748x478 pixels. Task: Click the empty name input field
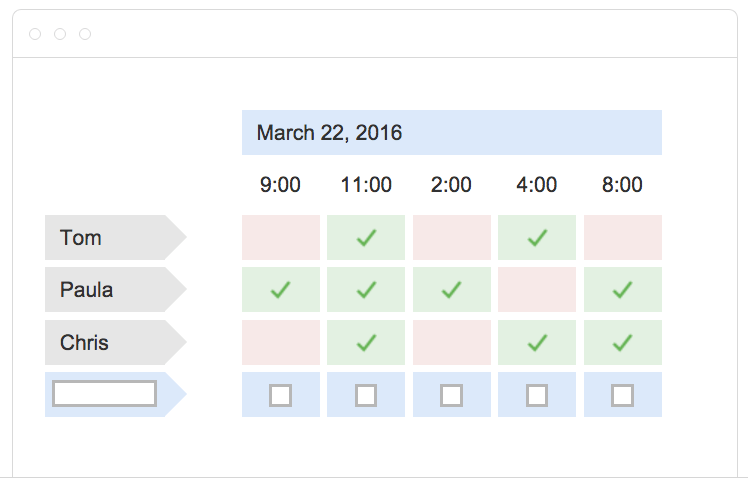(x=104, y=394)
